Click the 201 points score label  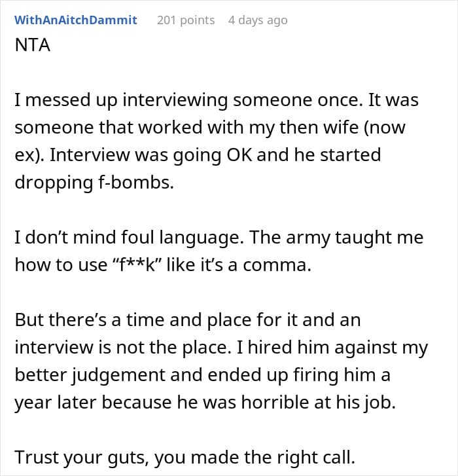pyautogui.click(x=186, y=20)
